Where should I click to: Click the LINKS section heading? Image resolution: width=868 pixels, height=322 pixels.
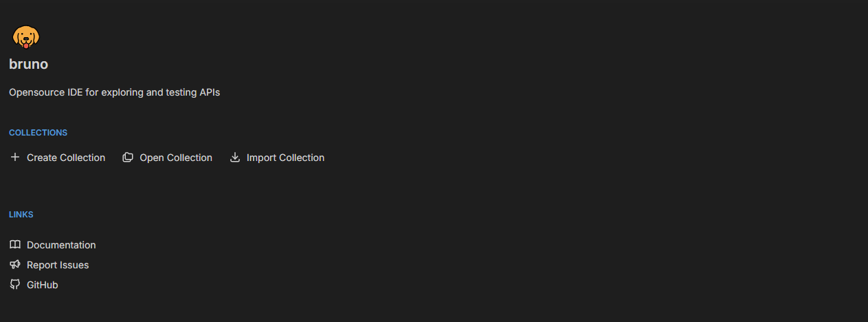click(21, 215)
